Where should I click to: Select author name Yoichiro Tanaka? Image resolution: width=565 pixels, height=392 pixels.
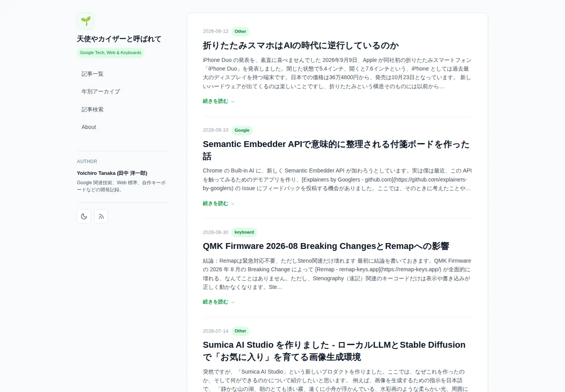click(112, 173)
